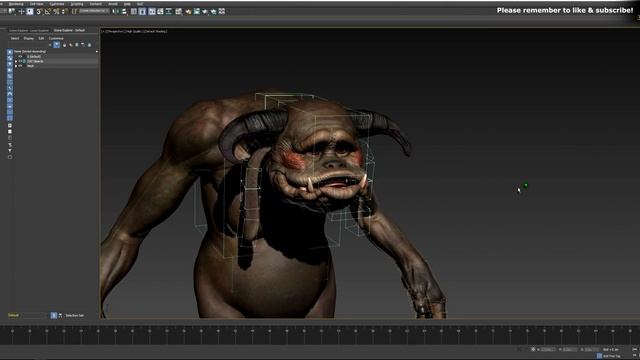Open Render Setup teapot icon
The width and height of the screenshot is (640, 360).
pos(189,11)
